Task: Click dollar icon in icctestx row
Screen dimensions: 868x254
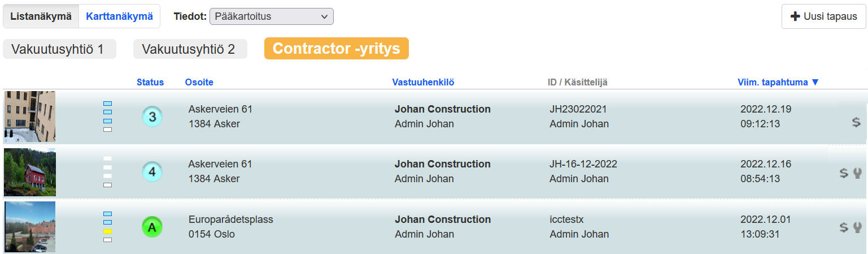Action: pos(844,227)
